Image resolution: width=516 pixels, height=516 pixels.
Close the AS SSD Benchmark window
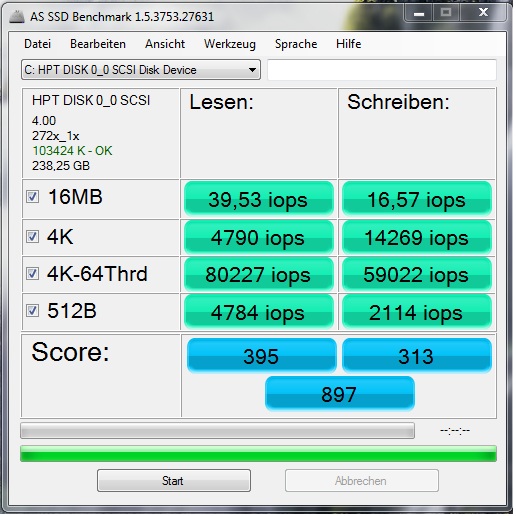(483, 13)
